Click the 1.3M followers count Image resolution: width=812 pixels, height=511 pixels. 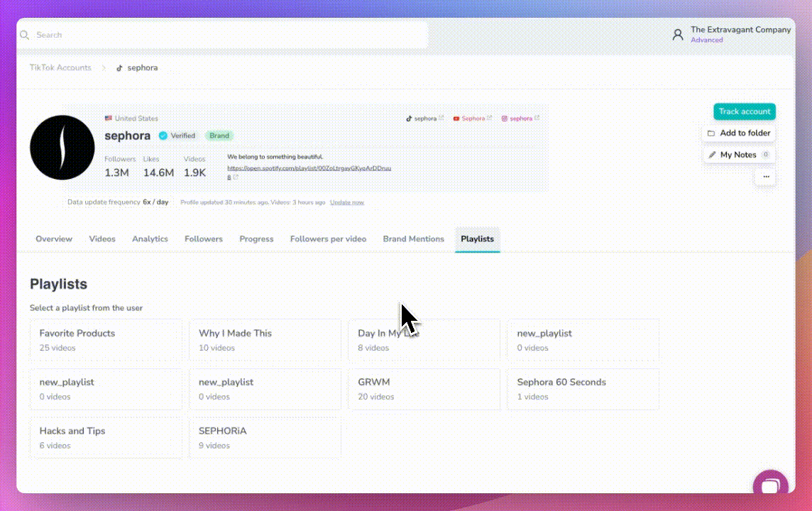(x=116, y=173)
